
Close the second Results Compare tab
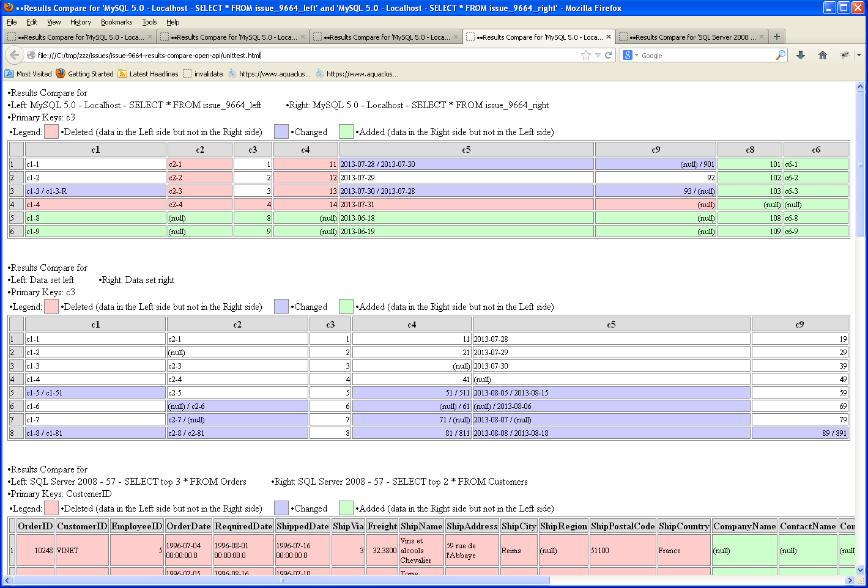[303, 37]
